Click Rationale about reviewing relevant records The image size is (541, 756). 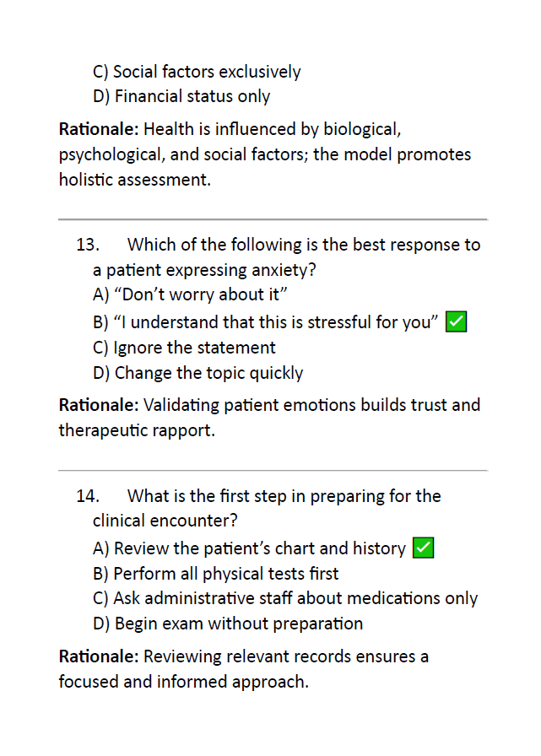(244, 669)
